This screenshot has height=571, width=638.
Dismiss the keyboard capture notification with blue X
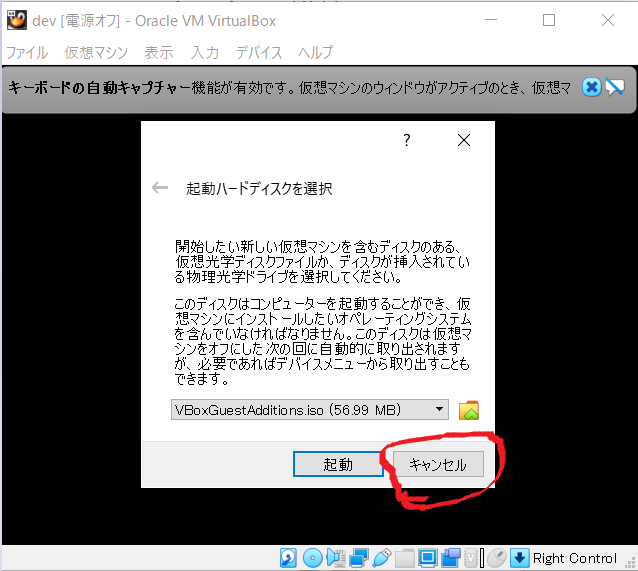591,87
